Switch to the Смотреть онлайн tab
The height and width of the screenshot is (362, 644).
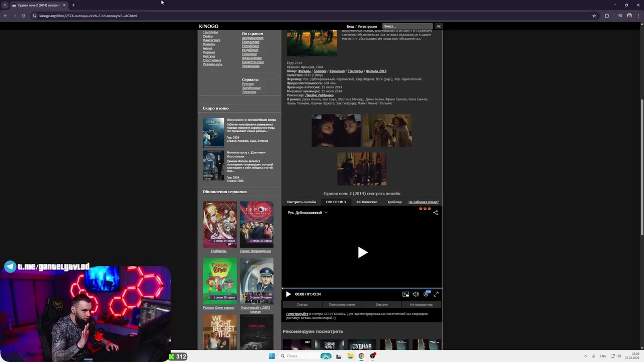(301, 202)
